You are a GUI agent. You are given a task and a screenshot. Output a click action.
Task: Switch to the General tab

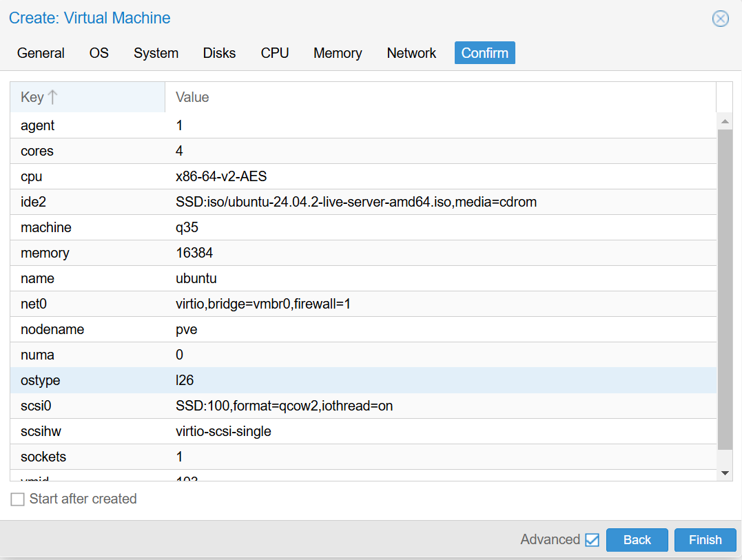[41, 53]
